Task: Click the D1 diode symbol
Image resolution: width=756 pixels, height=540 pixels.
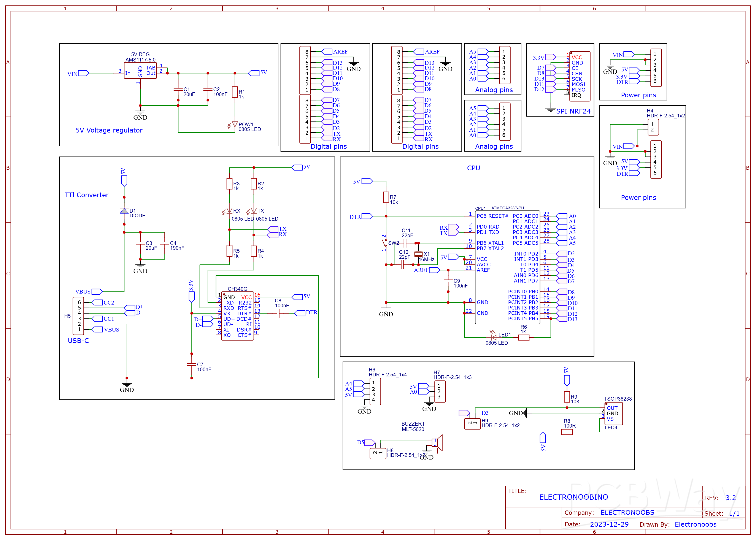Action: pyautogui.click(x=124, y=210)
